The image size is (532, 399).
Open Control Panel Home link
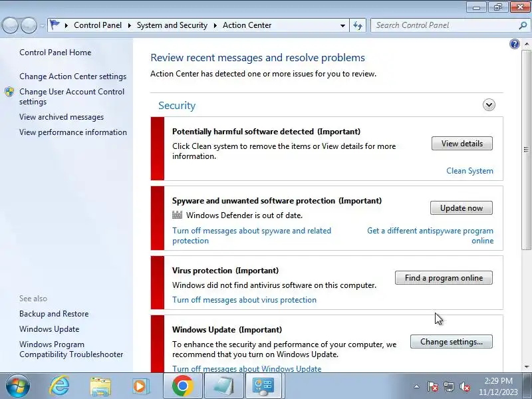(55, 53)
